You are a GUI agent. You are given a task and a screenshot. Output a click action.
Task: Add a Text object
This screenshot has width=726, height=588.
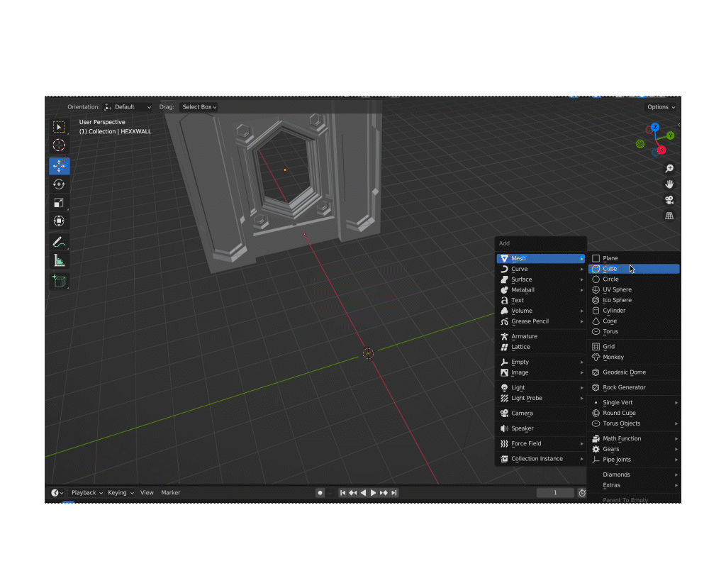tap(541, 300)
